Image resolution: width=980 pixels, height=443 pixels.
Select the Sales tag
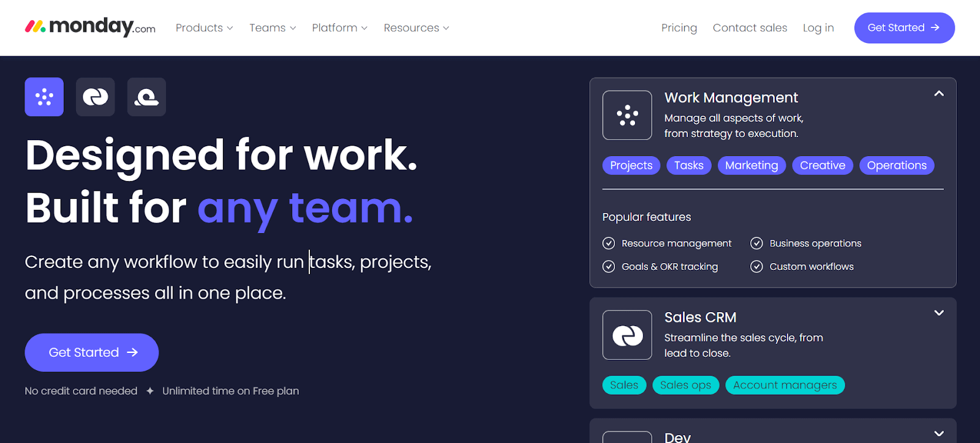[624, 385]
